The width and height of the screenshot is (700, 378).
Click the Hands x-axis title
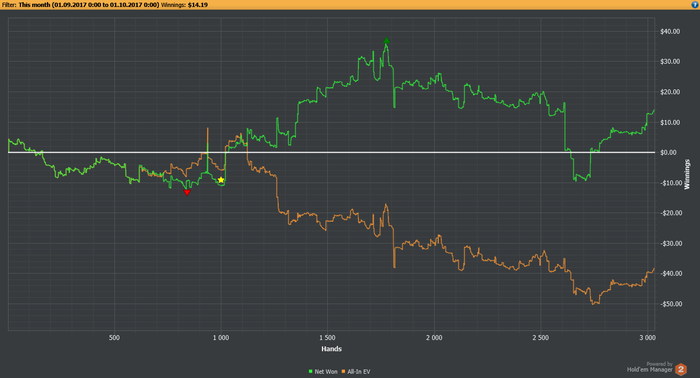[331, 349]
